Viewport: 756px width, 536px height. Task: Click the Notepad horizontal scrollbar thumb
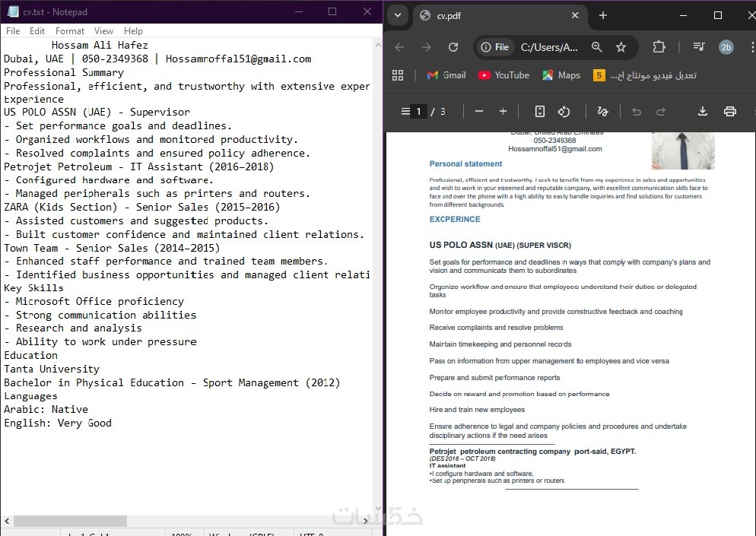tap(71, 521)
